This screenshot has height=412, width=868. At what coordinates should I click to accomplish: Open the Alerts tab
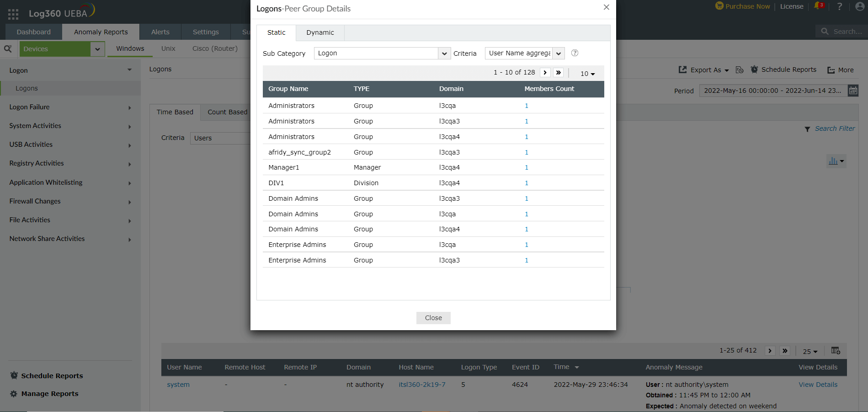(x=160, y=32)
